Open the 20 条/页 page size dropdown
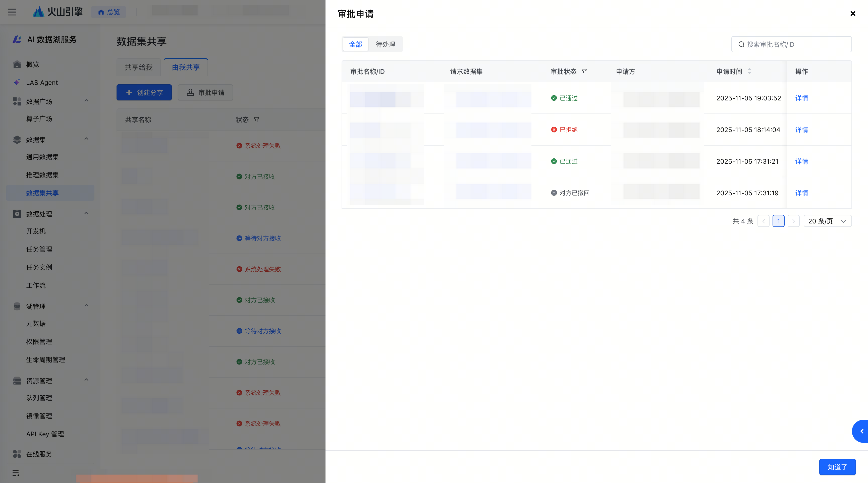Image resolution: width=868 pixels, height=483 pixels. click(x=827, y=221)
